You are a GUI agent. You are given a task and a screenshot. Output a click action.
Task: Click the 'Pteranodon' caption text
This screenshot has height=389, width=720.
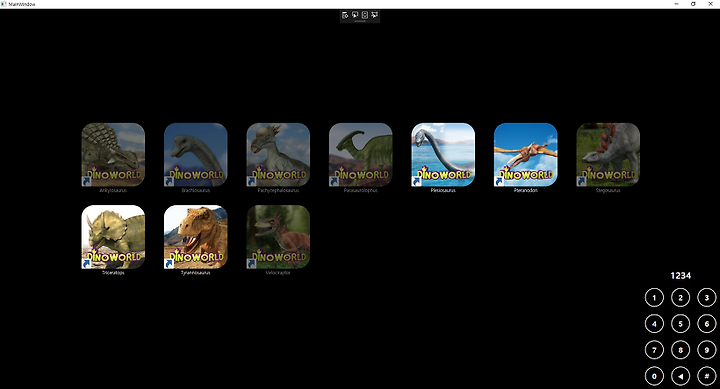[526, 190]
